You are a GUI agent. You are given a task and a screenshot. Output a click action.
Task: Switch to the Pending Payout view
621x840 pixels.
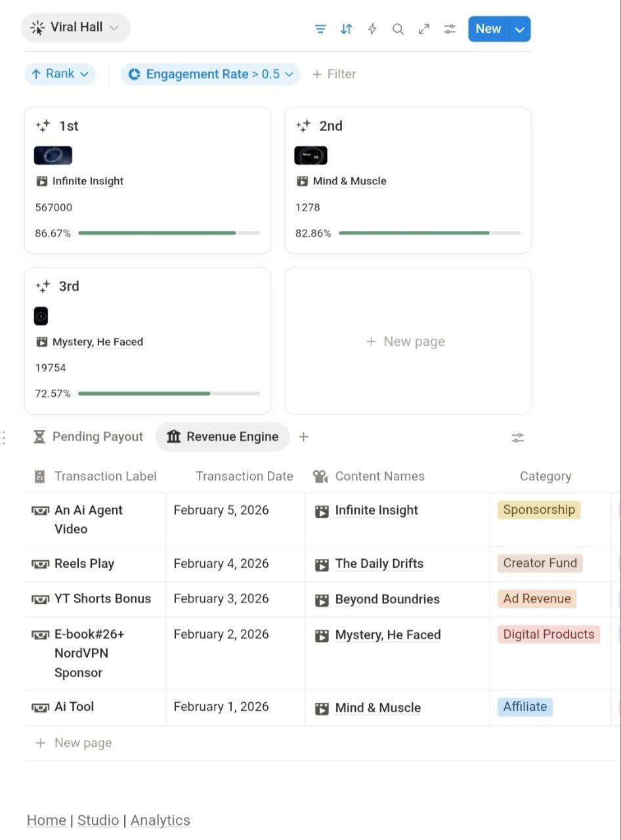(x=97, y=436)
